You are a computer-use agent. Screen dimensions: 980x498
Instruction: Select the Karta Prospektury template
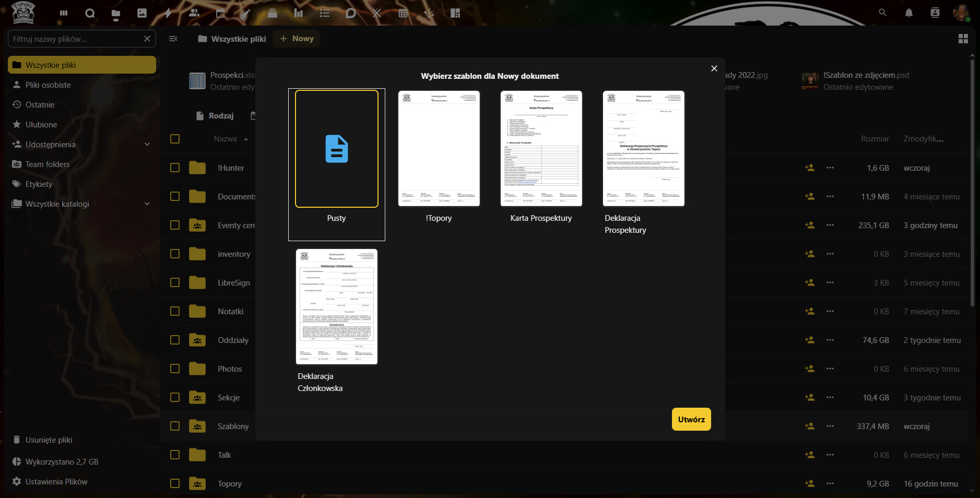(541, 149)
